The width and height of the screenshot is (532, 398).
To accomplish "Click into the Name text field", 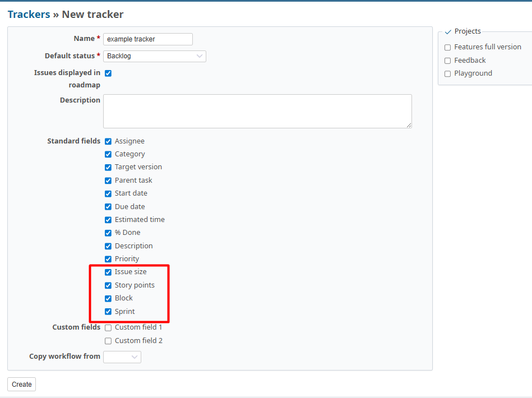I will tap(148, 39).
